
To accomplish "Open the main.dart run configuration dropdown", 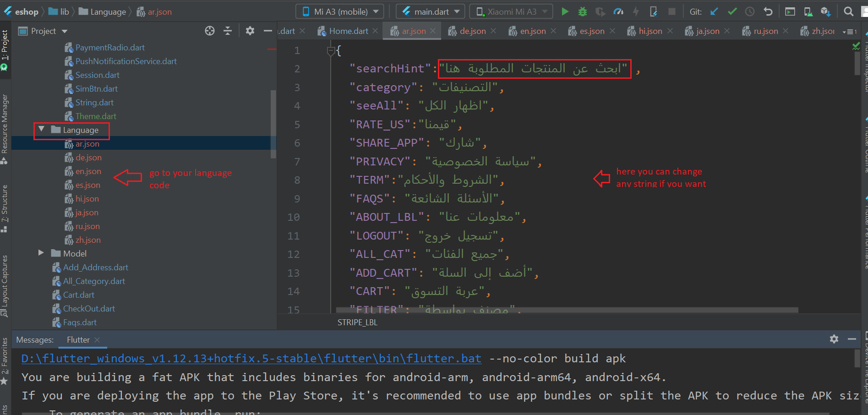I will [431, 11].
